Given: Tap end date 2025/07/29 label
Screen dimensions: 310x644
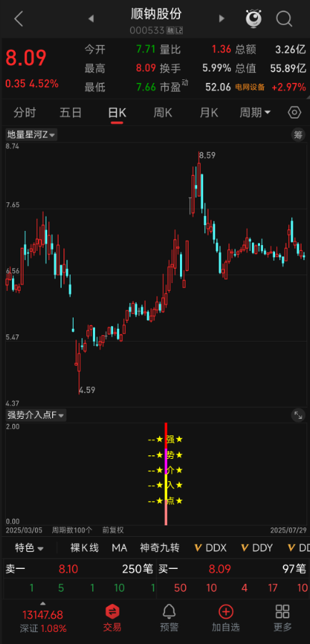Looking at the screenshot, I should (289, 530).
